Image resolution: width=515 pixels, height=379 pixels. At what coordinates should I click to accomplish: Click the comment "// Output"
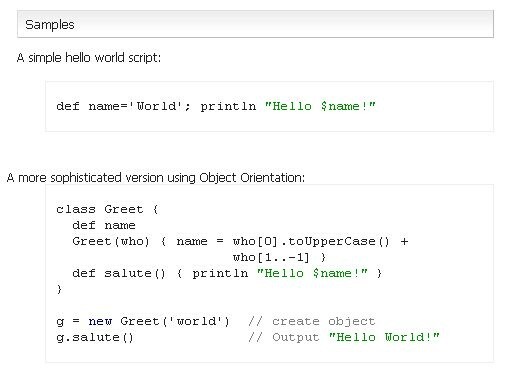(283, 337)
